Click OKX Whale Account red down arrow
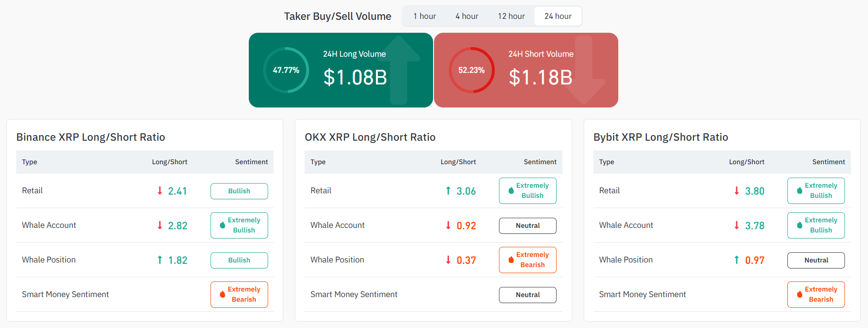The image size is (868, 328). click(x=448, y=225)
